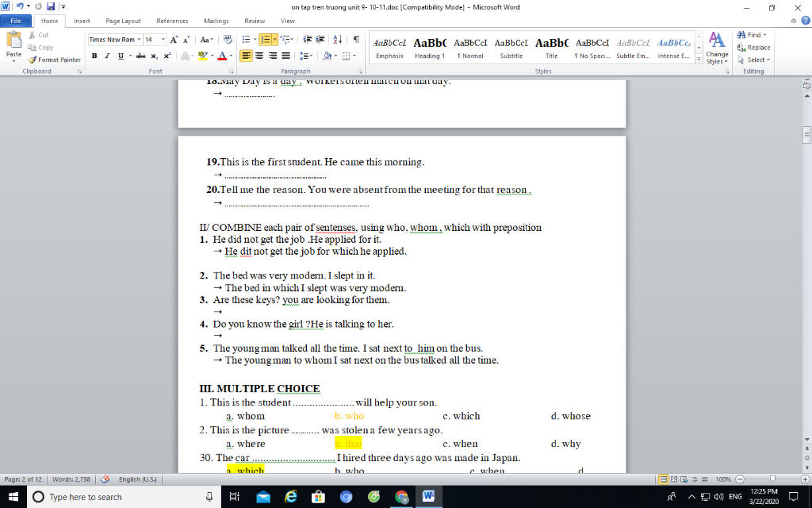Screen dimensions: 812x508
Task: Click the vertical scrollbar thumb
Action: click(806, 134)
